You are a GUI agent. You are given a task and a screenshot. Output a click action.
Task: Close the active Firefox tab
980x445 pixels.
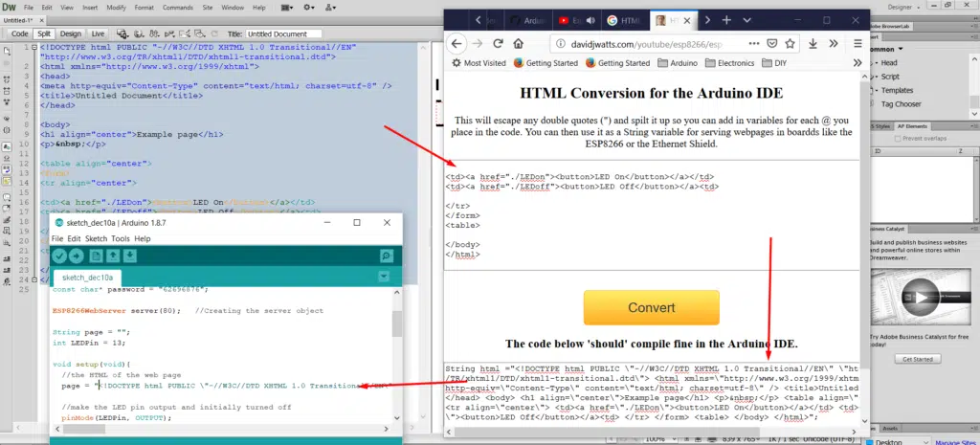click(x=687, y=21)
